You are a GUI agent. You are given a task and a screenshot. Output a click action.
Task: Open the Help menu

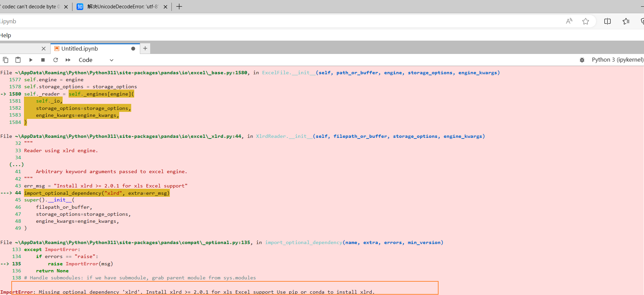[x=5, y=35]
